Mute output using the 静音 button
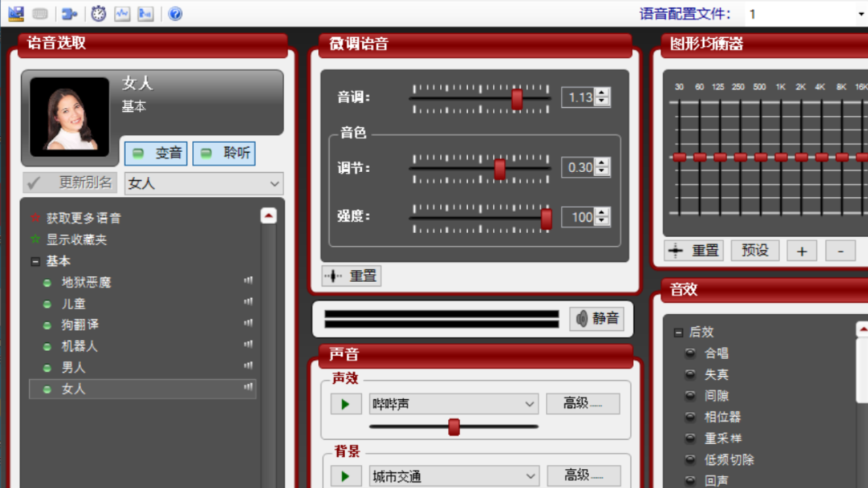 tap(596, 319)
